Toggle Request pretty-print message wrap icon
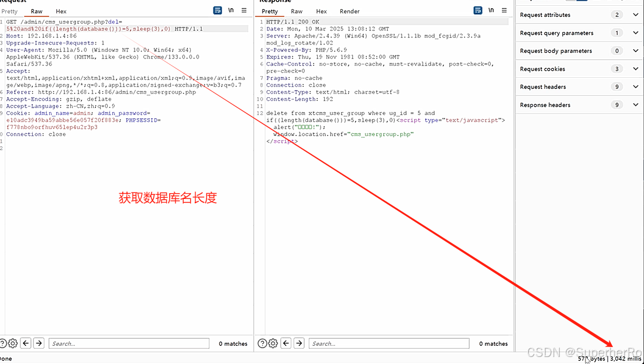The width and height of the screenshot is (644, 364). (x=218, y=11)
